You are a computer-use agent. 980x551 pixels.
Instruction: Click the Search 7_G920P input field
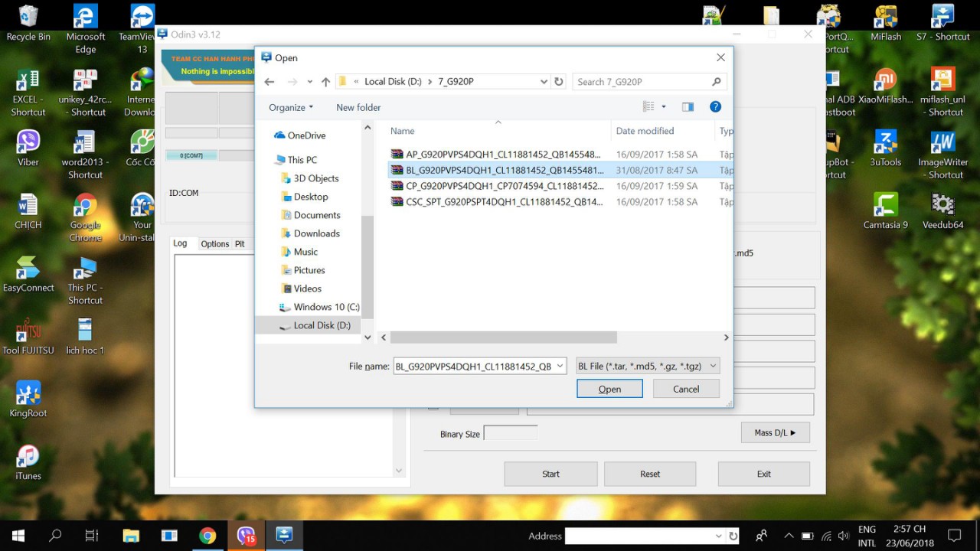[642, 82]
